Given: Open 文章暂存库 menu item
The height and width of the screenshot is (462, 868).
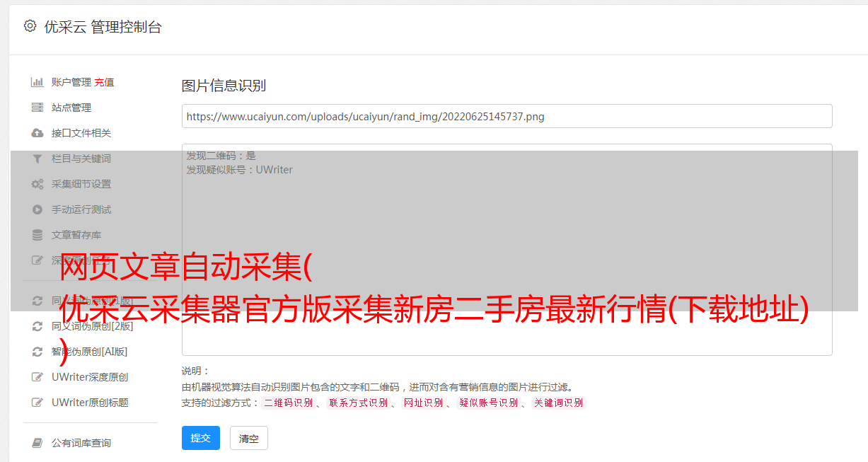Looking at the screenshot, I should 76,235.
